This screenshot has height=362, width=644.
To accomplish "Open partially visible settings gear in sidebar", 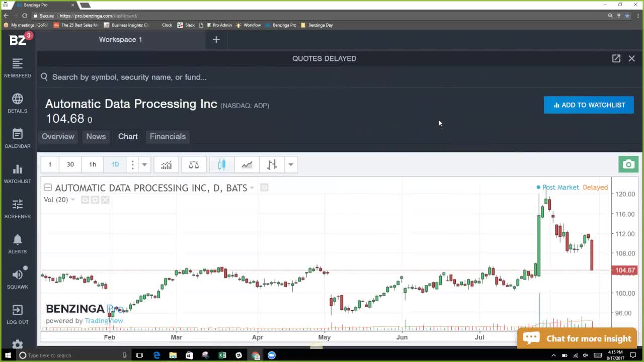I will coord(18,344).
